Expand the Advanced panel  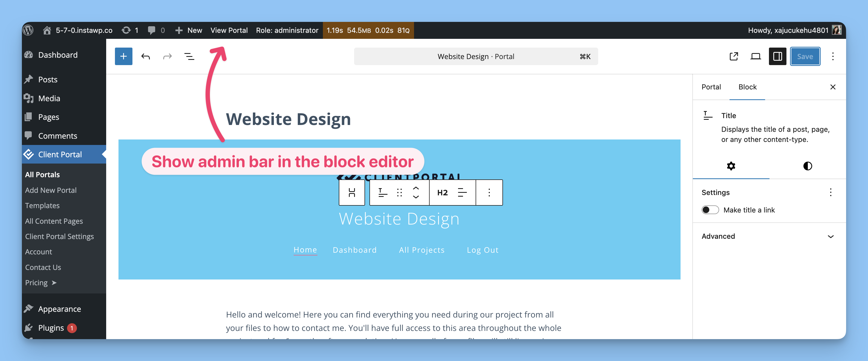click(769, 236)
